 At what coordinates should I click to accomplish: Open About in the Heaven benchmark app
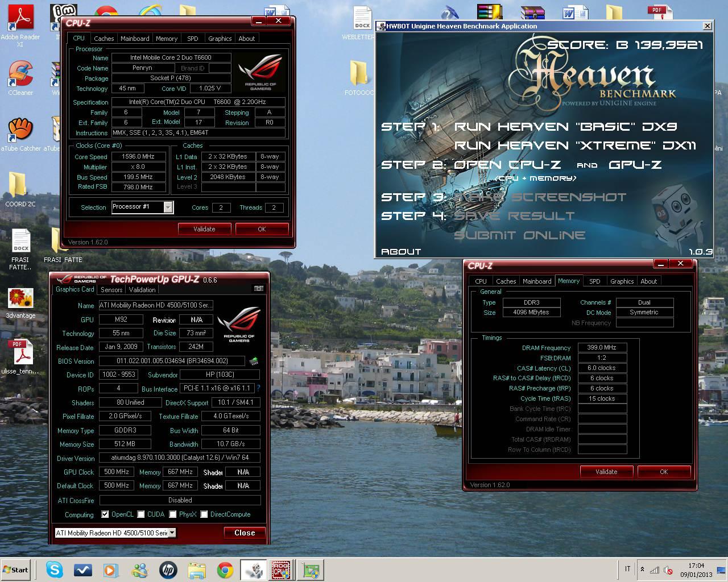[401, 251]
